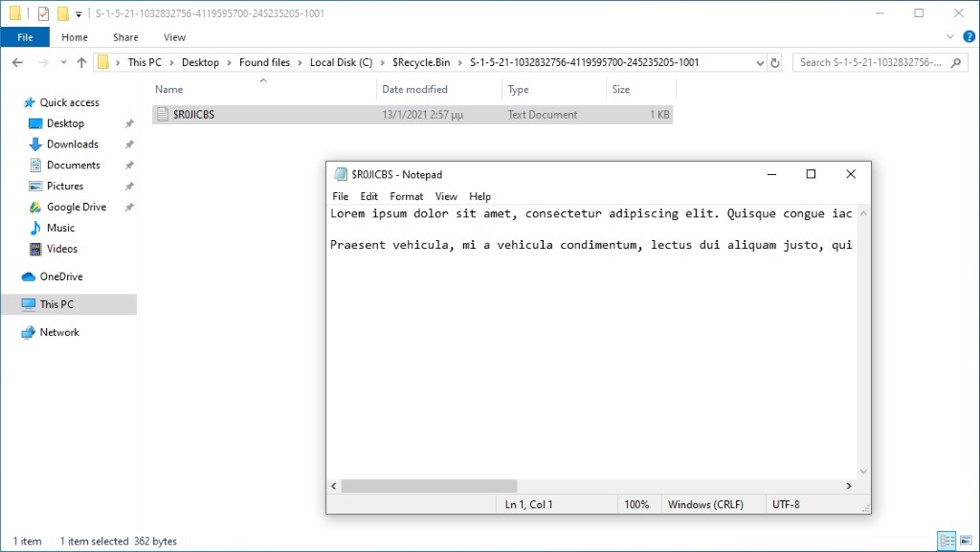The image size is (980, 552).
Task: Click the search magnifier icon
Action: (956, 62)
